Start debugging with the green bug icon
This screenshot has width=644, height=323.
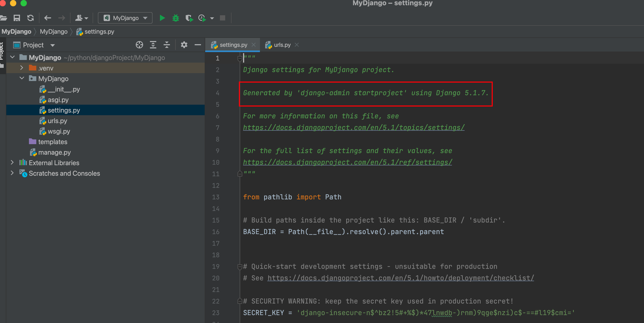pos(176,18)
